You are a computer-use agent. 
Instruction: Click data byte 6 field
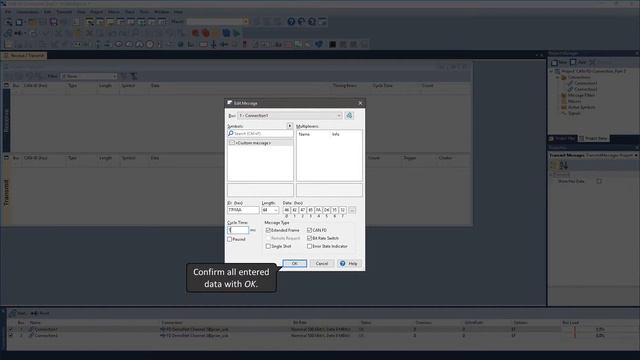tap(334, 210)
